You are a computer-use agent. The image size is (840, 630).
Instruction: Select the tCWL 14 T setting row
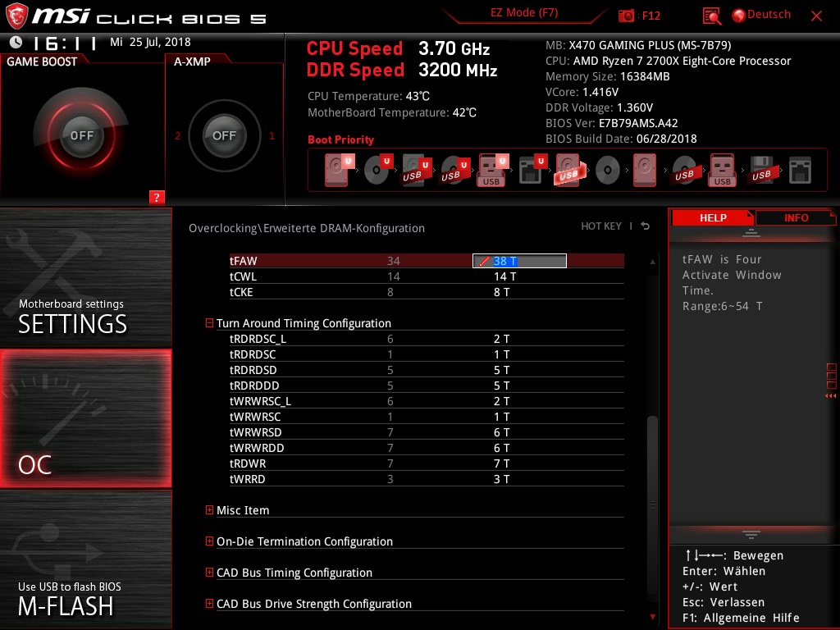[427, 276]
